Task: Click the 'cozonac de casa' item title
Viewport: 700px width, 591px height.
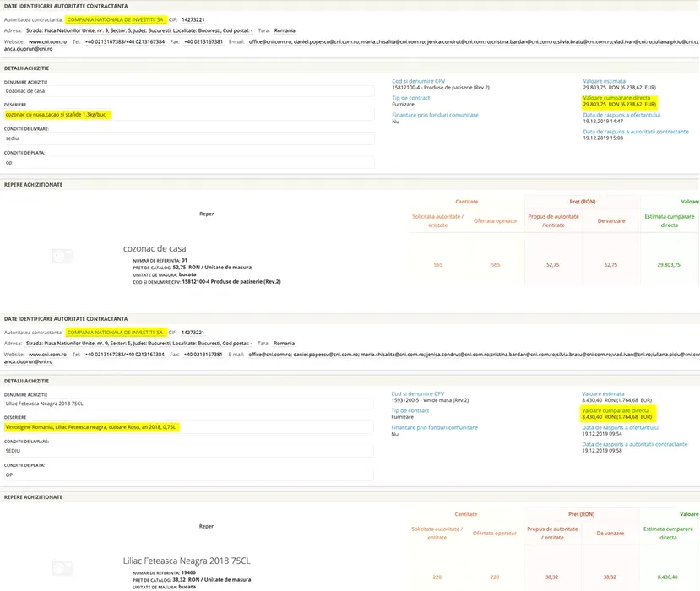Action: [x=156, y=249]
